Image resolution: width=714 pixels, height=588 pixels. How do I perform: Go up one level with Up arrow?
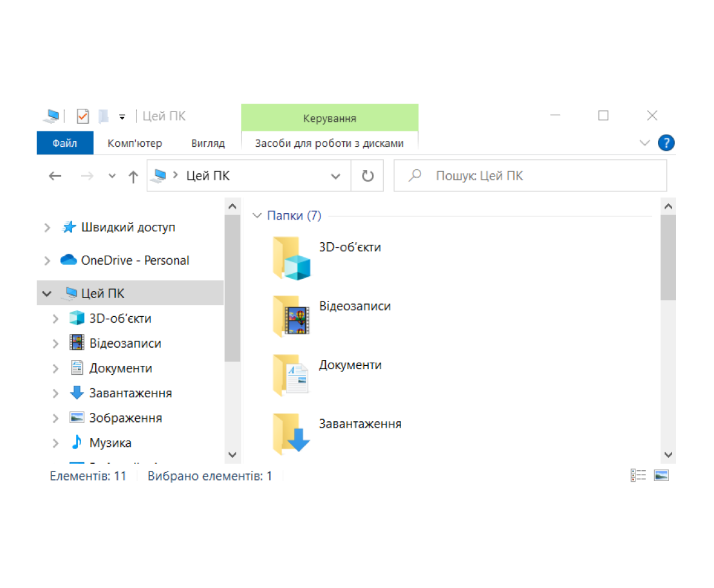(x=133, y=176)
